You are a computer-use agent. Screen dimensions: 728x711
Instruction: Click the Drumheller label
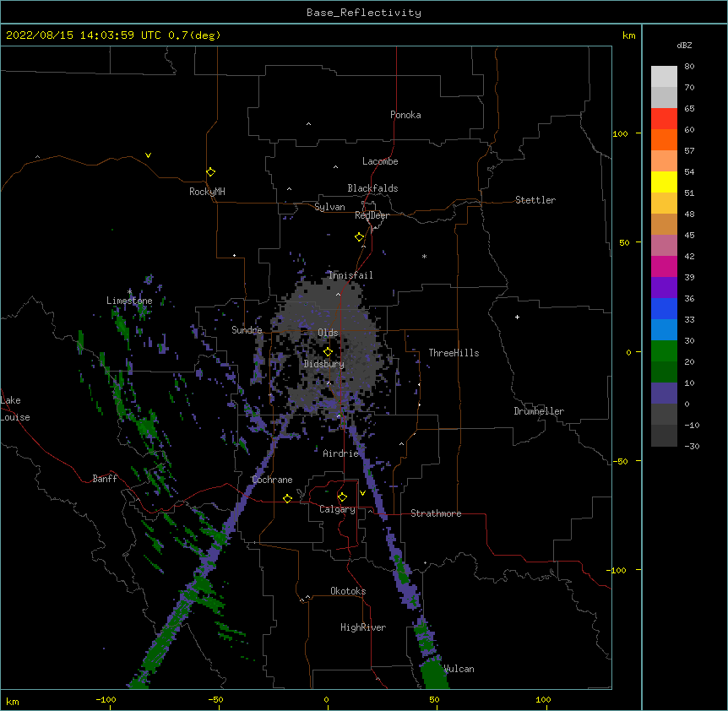[x=539, y=411]
